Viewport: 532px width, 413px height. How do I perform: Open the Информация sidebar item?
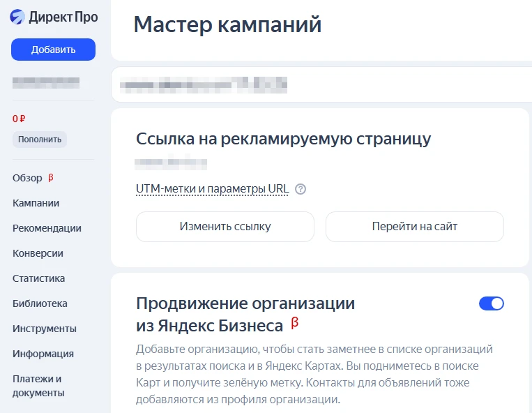[x=43, y=354]
